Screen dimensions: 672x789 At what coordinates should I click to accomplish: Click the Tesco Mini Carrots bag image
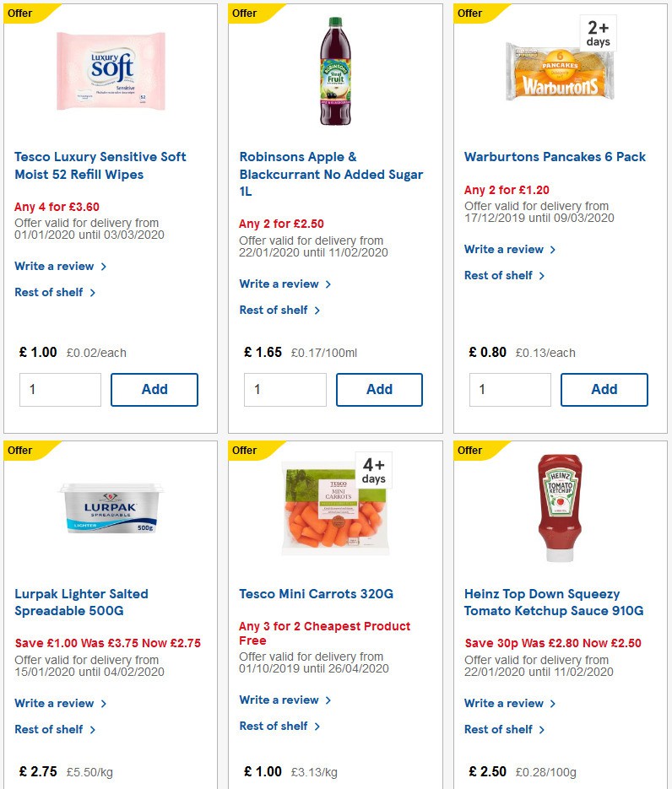click(334, 506)
